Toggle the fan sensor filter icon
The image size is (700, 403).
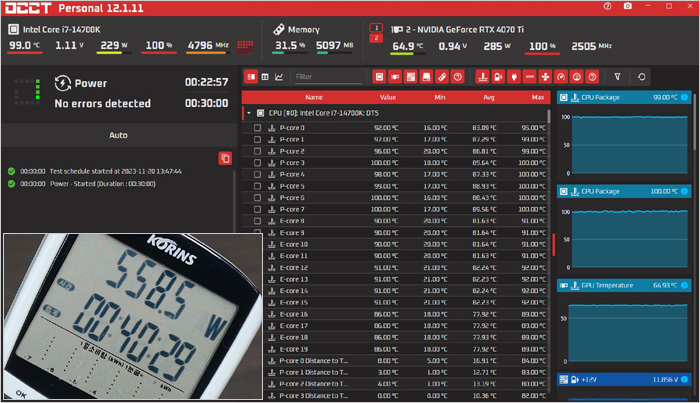point(544,76)
